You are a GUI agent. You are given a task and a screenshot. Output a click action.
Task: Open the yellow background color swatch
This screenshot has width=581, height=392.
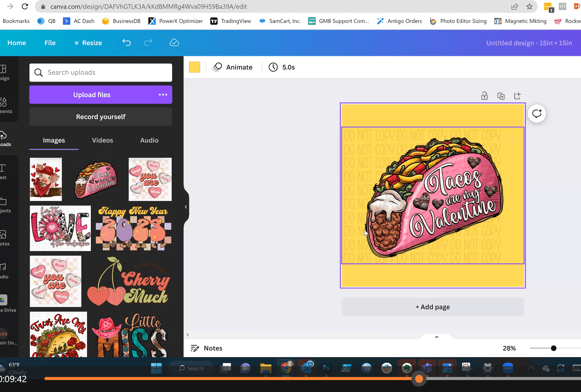click(x=194, y=67)
